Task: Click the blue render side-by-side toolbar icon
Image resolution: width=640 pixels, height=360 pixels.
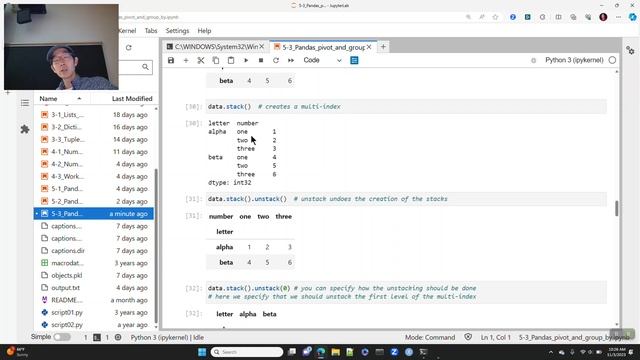Action: (x=354, y=60)
